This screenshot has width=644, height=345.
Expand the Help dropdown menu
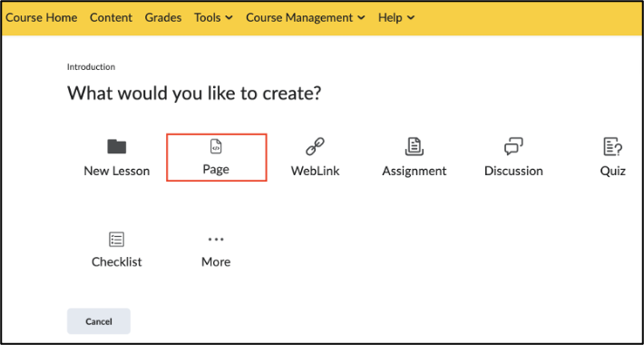(x=396, y=17)
